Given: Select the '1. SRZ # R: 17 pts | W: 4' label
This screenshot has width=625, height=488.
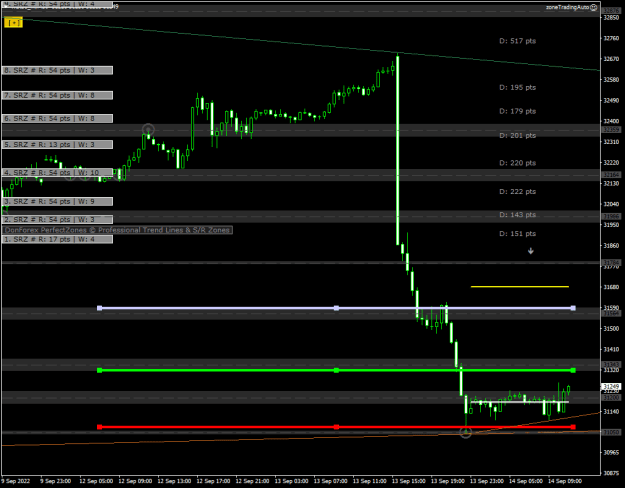Looking at the screenshot, I should [57, 239].
